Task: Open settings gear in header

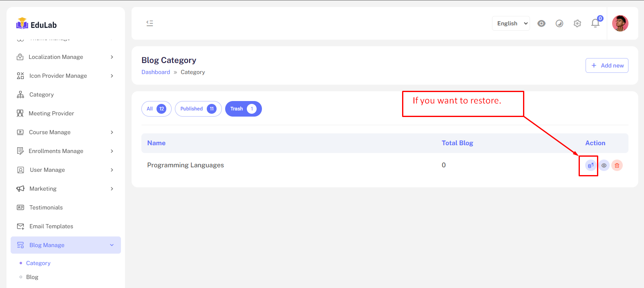Action: (577, 23)
